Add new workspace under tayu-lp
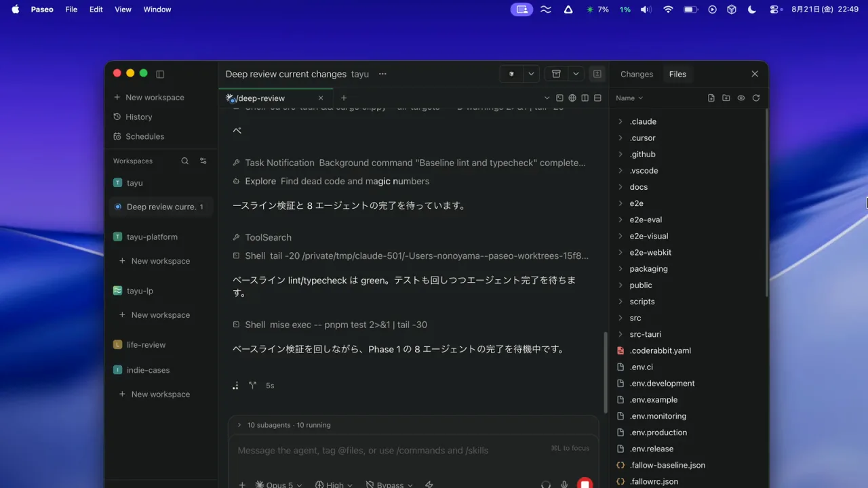The width and height of the screenshot is (868, 488). (x=155, y=315)
